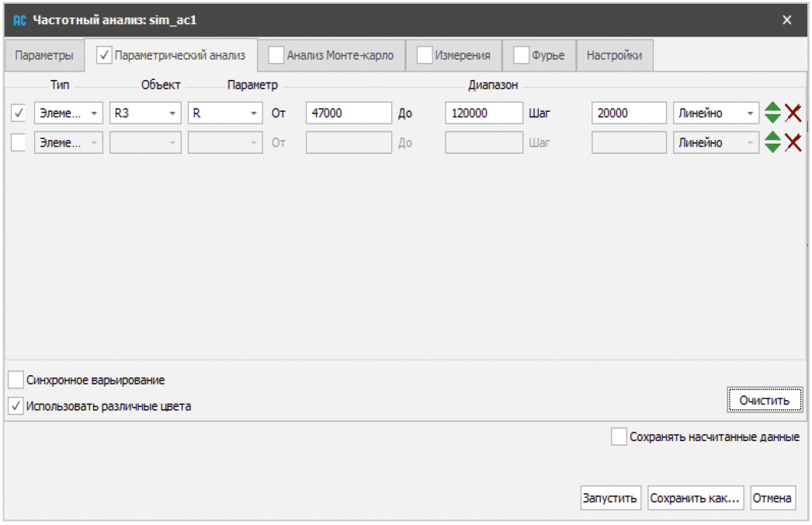
Task: Click the green up arrow in the second row
Action: pos(772,137)
